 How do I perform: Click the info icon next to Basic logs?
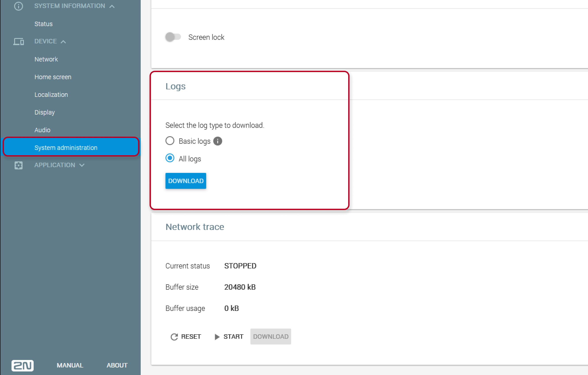[218, 141]
